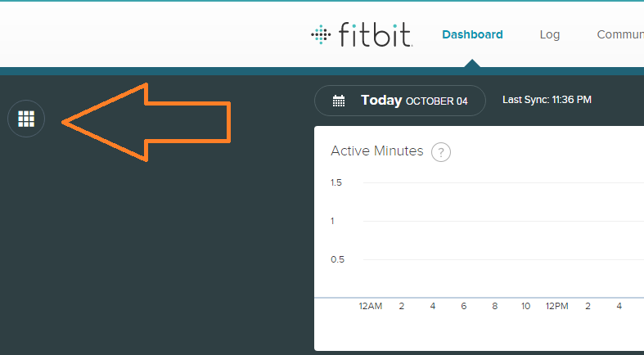
Task: Open the Active Minutes help question mark
Action: [441, 152]
